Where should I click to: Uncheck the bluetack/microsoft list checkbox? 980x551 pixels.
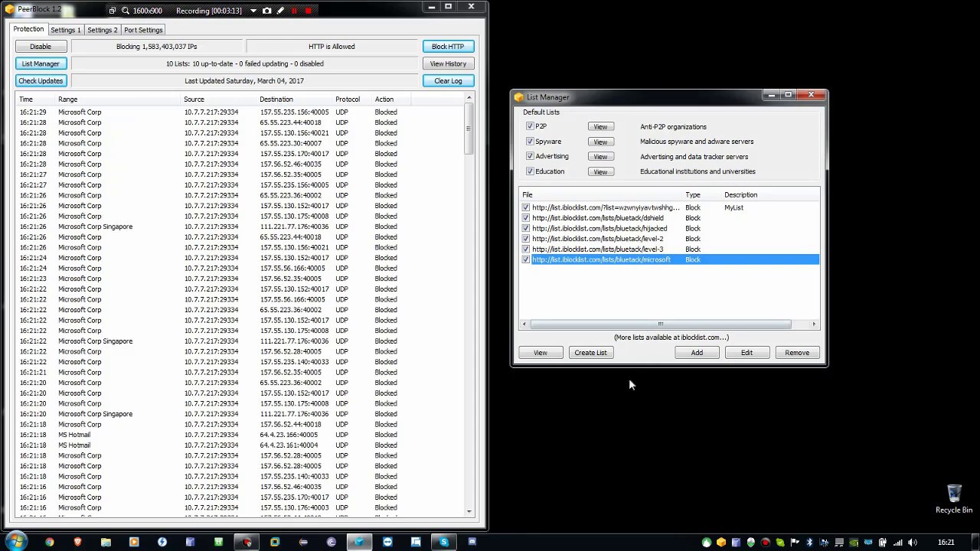(x=526, y=259)
